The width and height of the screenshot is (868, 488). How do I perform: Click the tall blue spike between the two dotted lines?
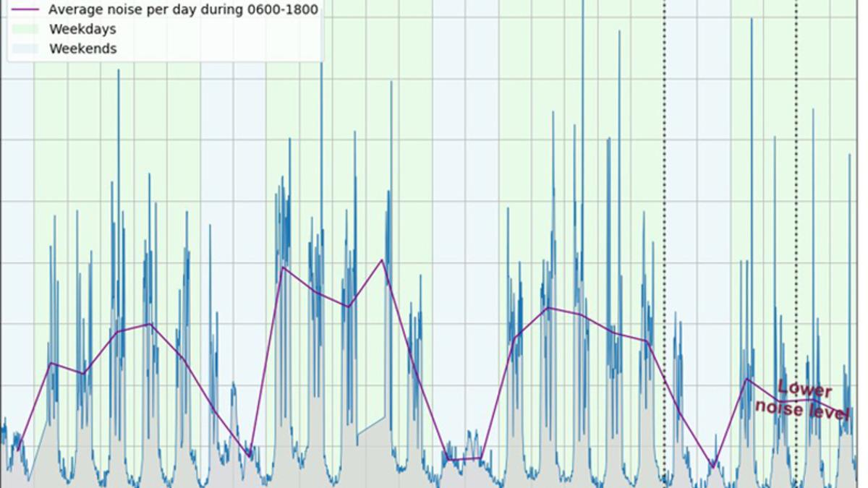(752, 72)
